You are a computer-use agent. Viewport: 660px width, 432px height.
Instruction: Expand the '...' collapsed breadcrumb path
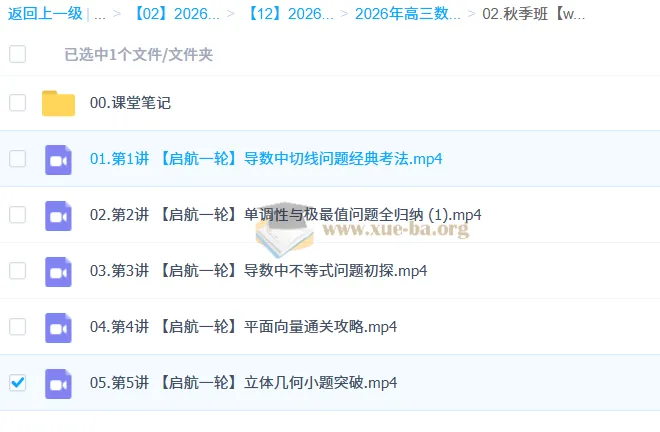click(x=100, y=15)
